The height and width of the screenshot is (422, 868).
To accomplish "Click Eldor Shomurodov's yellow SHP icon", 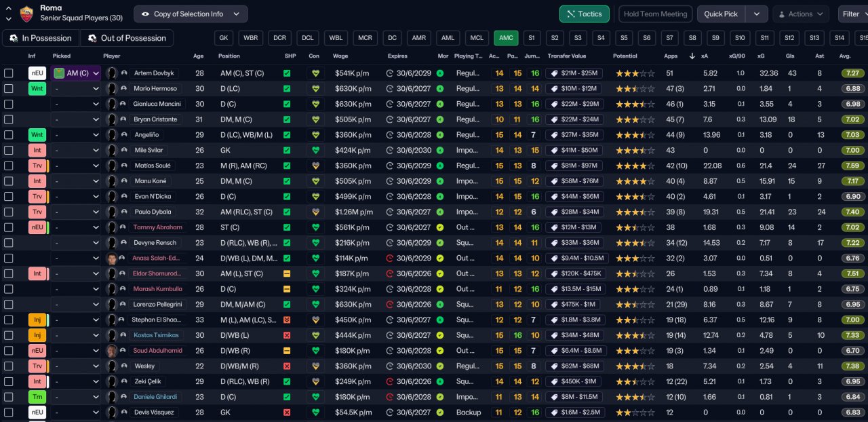I will pos(287,273).
